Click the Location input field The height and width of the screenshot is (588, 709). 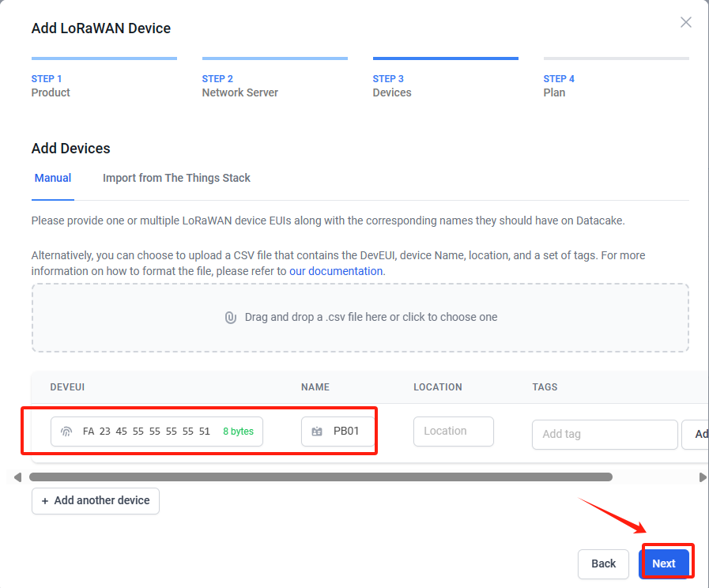[x=454, y=432]
